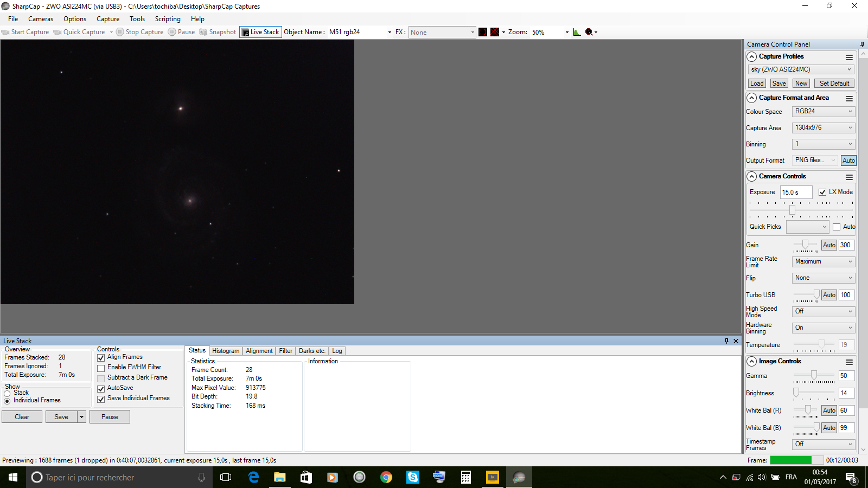Open the capture profile dropdown
Image resolution: width=868 pixels, height=488 pixels.
[801, 69]
